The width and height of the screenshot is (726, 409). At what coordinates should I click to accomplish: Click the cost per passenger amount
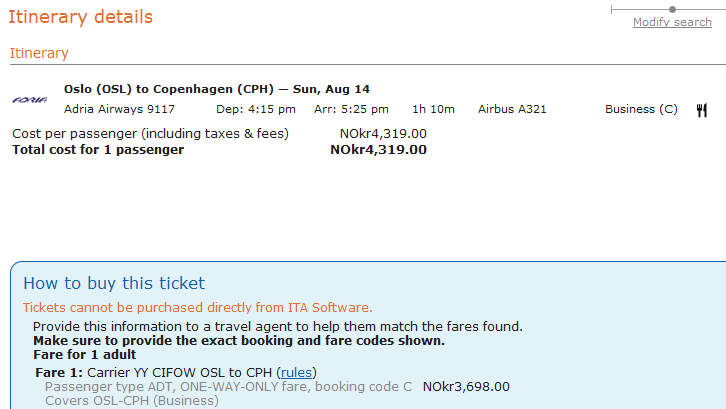[x=383, y=133]
